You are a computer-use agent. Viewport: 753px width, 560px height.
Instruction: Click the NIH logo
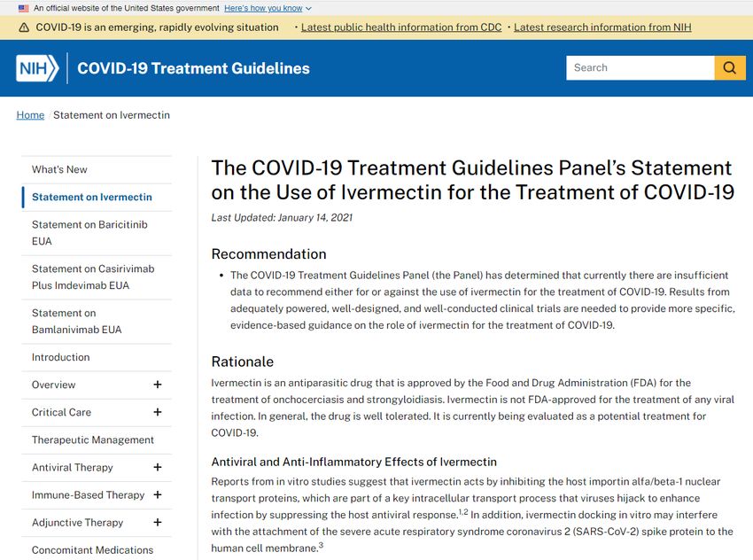(37, 68)
